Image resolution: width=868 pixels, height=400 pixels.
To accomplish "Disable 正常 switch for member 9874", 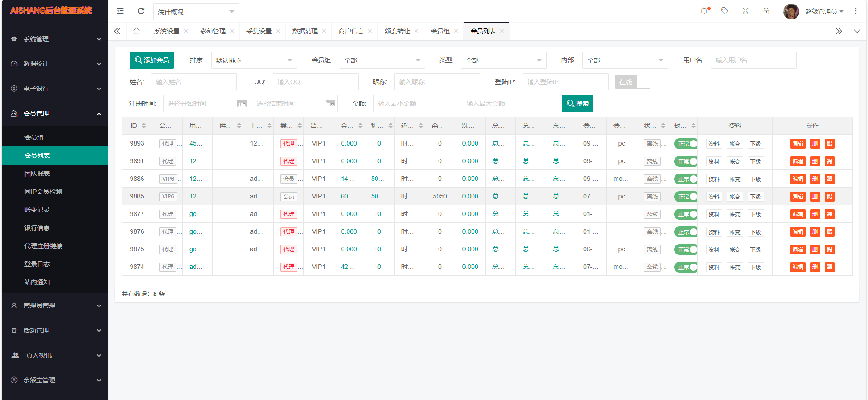I will point(685,267).
